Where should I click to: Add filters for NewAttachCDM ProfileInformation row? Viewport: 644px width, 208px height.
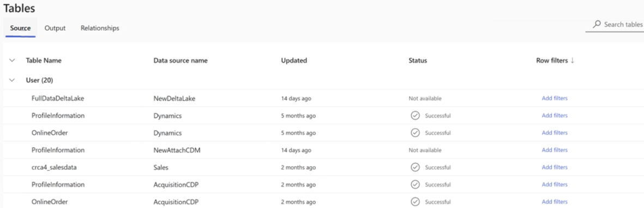pos(555,150)
